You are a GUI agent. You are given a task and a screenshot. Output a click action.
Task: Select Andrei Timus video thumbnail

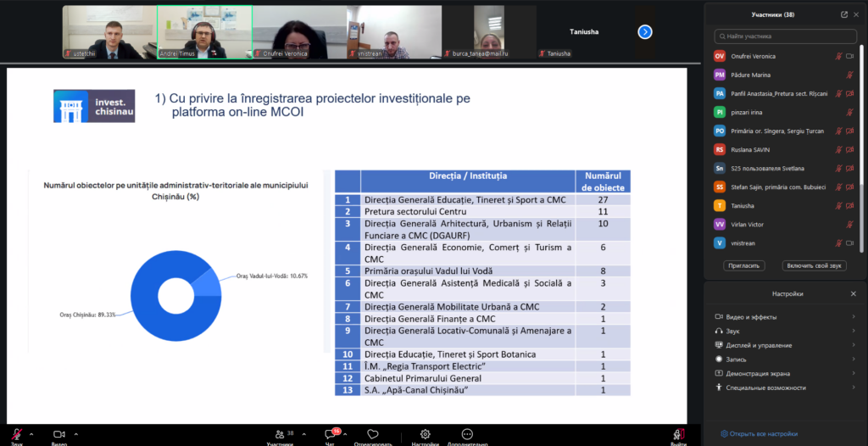point(204,32)
